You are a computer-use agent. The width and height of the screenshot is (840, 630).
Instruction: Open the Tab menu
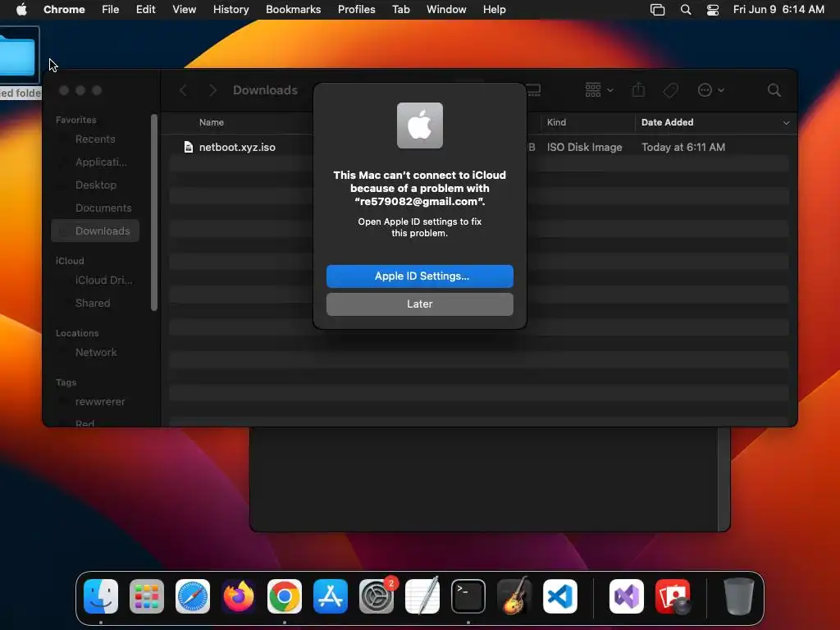pos(400,10)
